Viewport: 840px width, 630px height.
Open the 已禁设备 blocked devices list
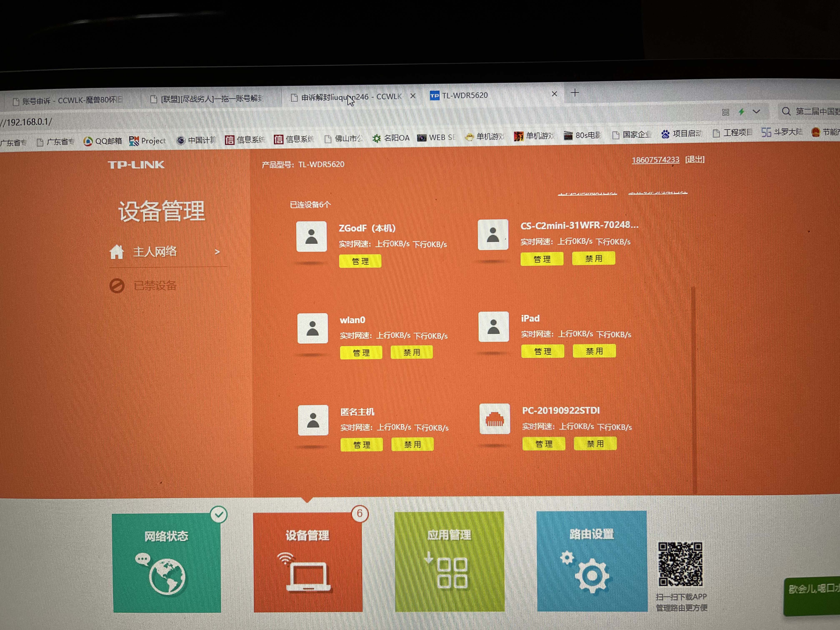pyautogui.click(x=155, y=286)
